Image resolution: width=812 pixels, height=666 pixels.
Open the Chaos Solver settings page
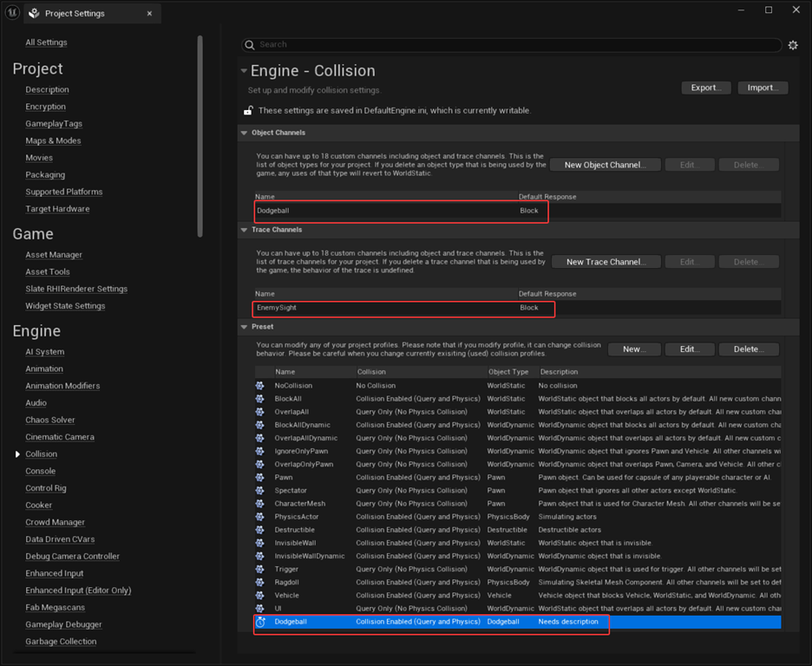coord(50,420)
